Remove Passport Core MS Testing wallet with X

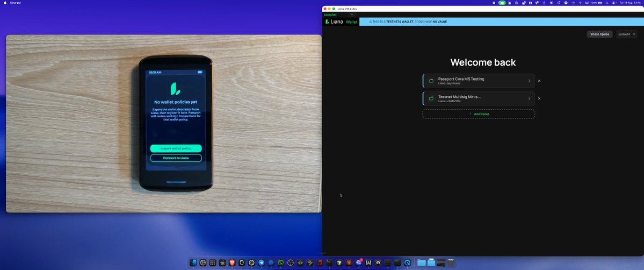539,81
